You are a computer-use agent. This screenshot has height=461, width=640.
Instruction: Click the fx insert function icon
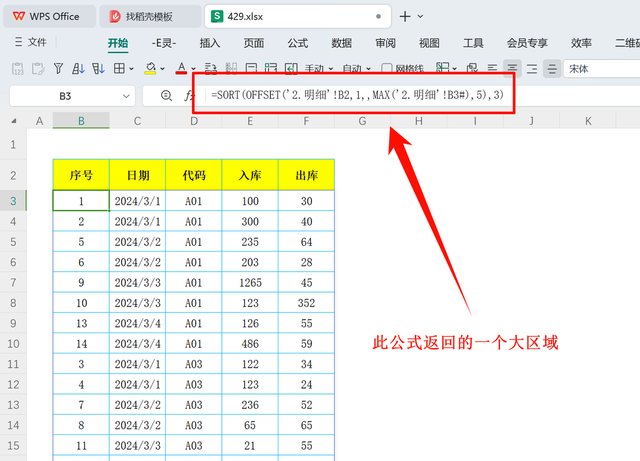click(189, 96)
